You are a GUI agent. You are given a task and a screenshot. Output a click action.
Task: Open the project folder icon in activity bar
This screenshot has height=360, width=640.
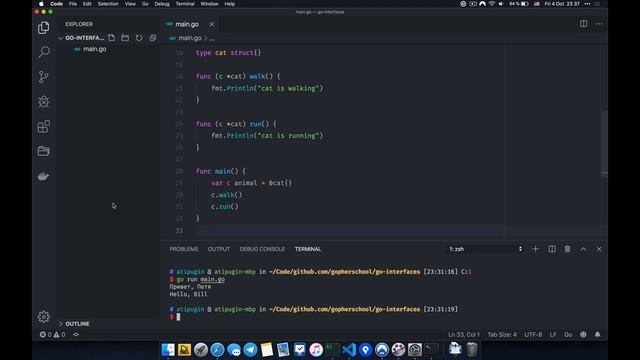point(44,151)
